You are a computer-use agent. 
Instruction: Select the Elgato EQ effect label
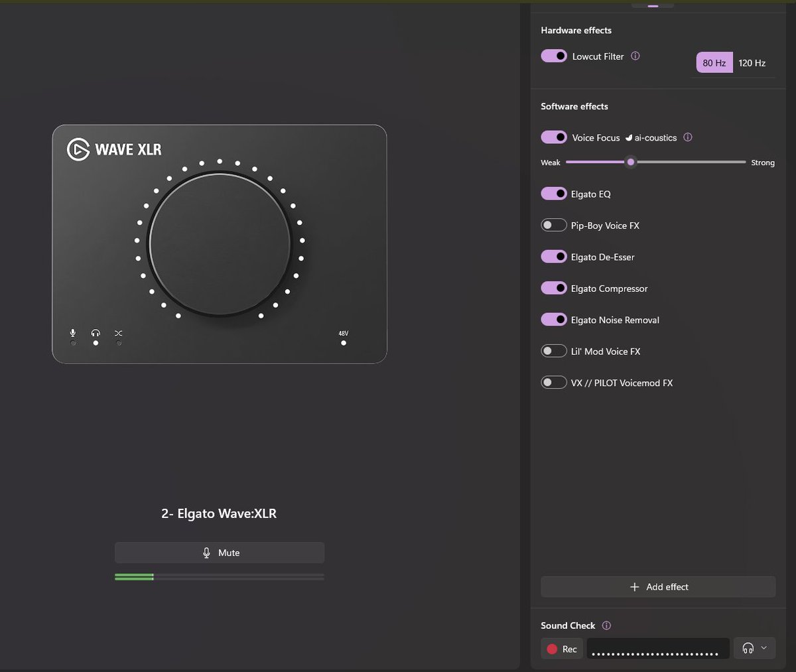click(x=591, y=194)
